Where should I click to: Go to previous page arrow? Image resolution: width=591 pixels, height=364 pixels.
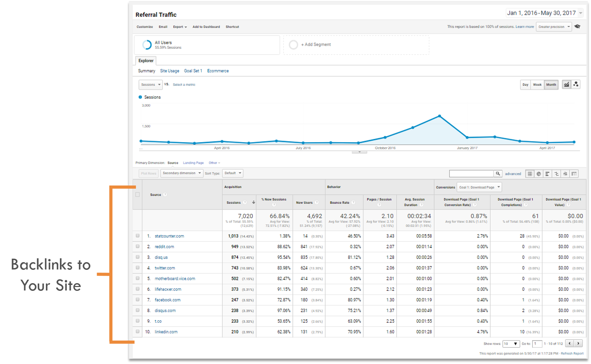570,344
